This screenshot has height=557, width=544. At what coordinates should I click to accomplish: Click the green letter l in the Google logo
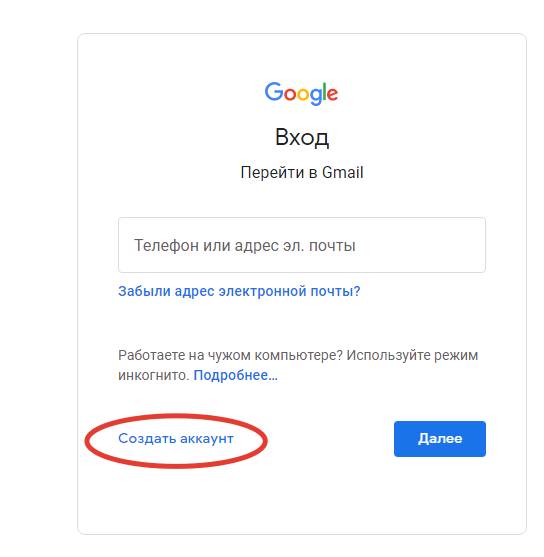323,92
